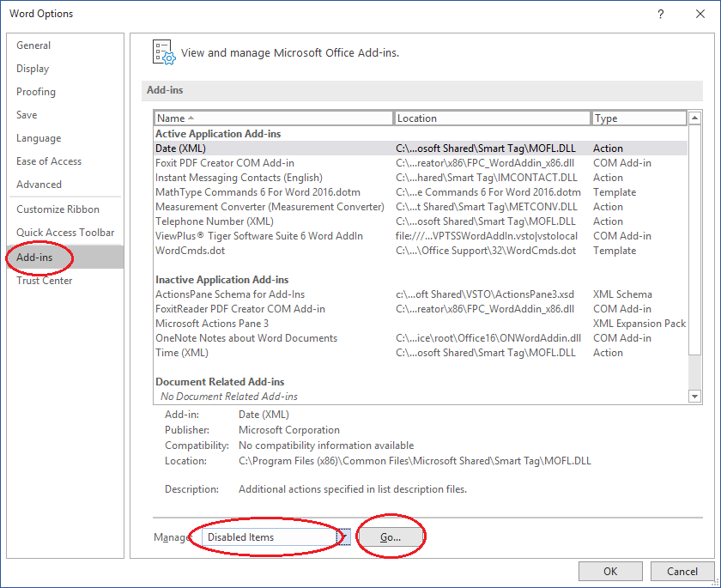Screen dimensions: 721x588
Task: Sort the list by Location column
Action: coord(492,118)
